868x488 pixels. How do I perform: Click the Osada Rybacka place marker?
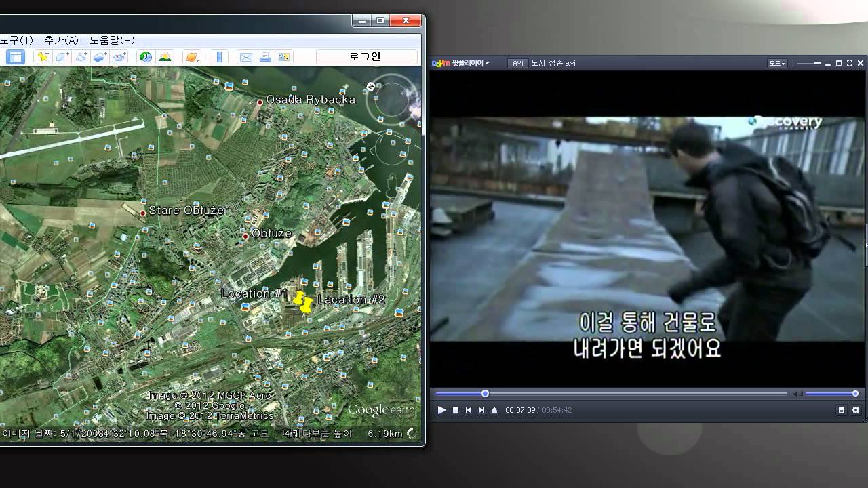260,102
